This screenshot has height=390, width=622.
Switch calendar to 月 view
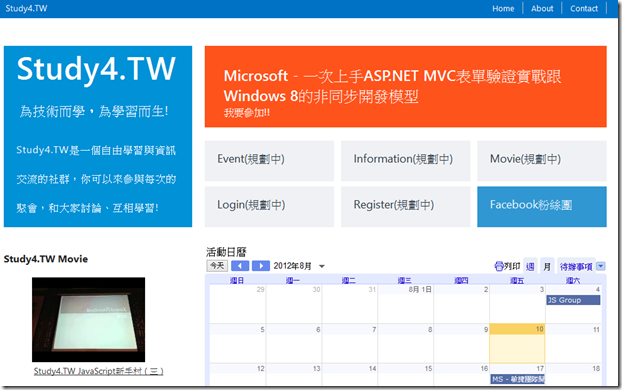(x=547, y=267)
